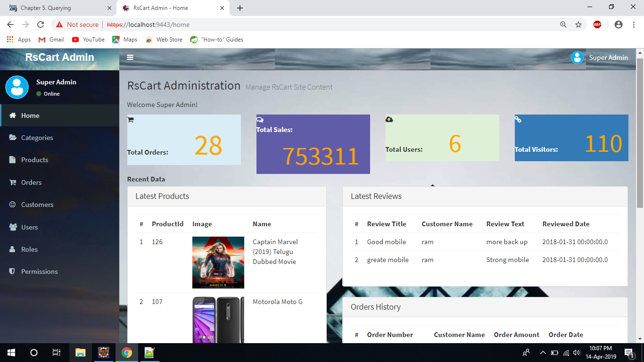Click the Customers smiley icon
Image resolution: width=644 pixels, height=362 pixels.
coord(13,205)
